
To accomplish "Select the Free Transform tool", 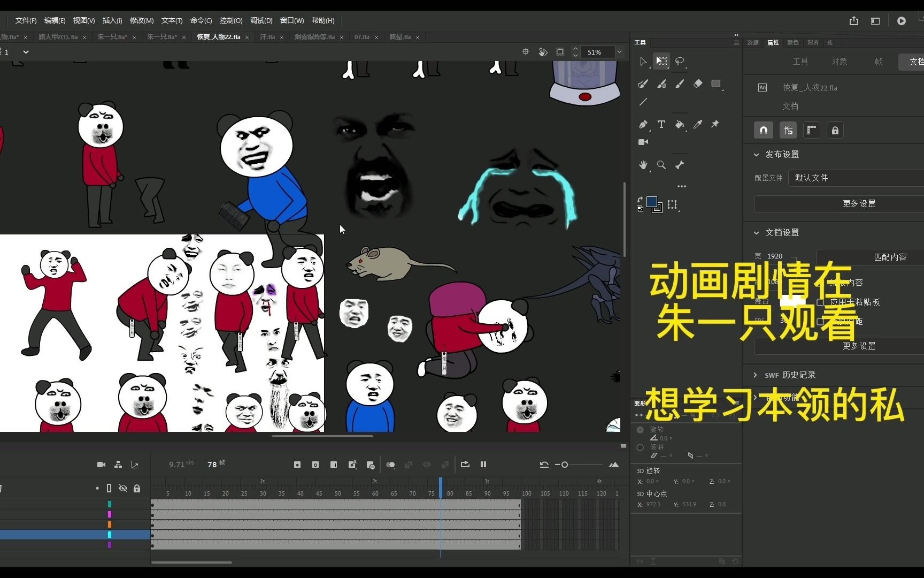I will 661,61.
